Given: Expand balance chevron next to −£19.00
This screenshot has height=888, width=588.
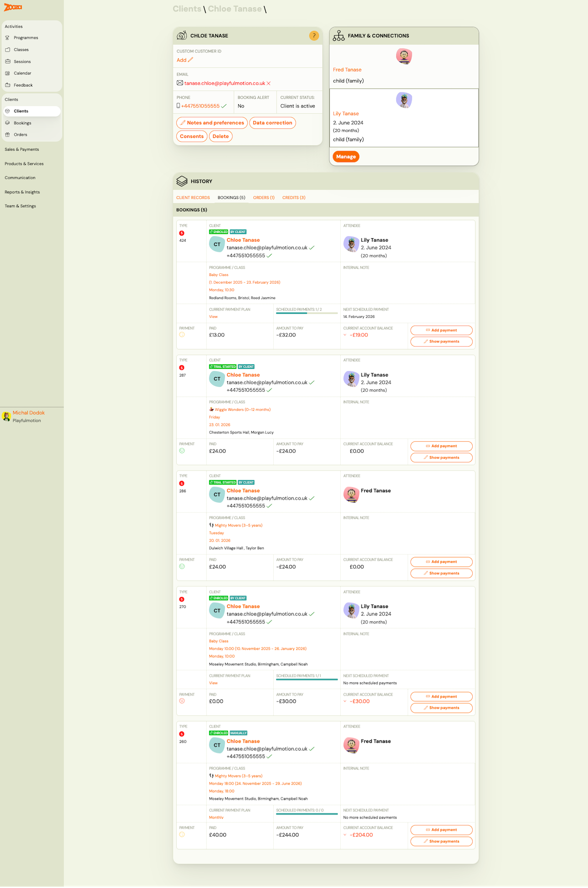Looking at the screenshot, I should 345,335.
